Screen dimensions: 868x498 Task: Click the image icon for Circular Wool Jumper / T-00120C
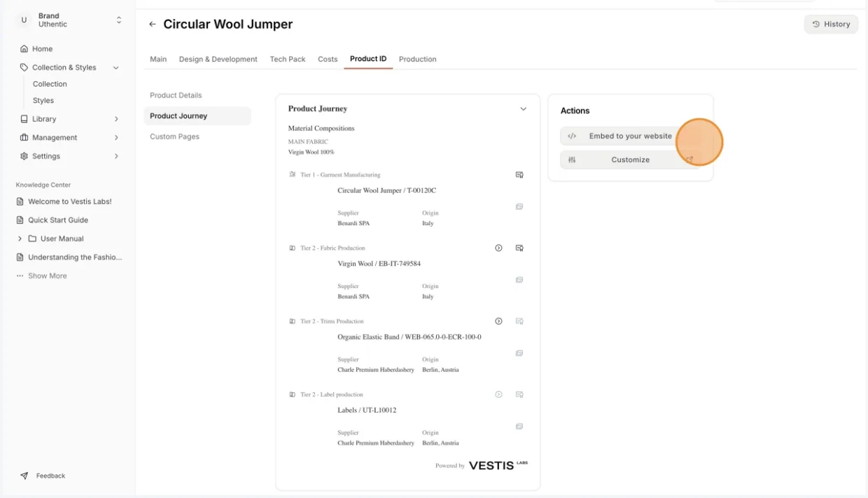coord(519,207)
